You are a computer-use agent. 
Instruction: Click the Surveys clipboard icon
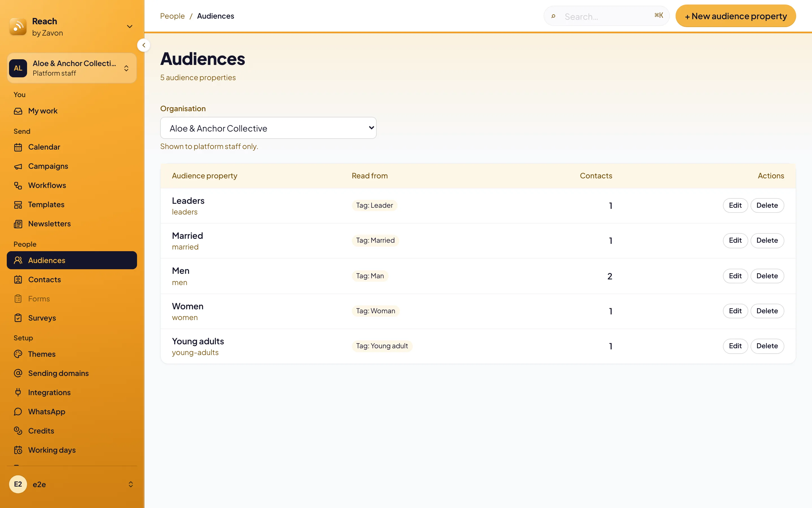click(x=18, y=318)
